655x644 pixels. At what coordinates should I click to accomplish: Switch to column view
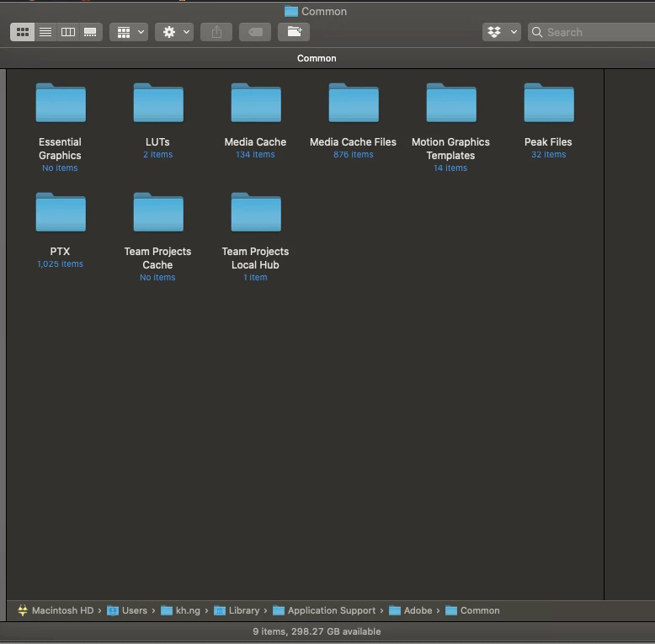click(68, 32)
